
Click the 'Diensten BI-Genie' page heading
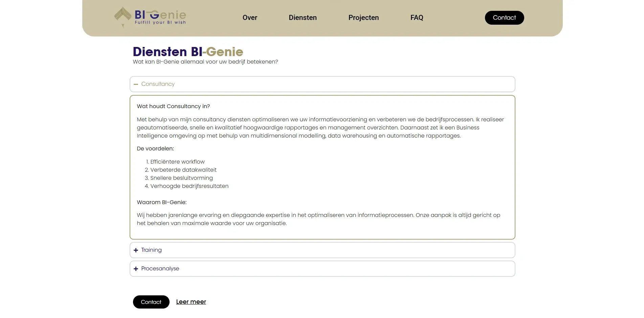tap(188, 52)
